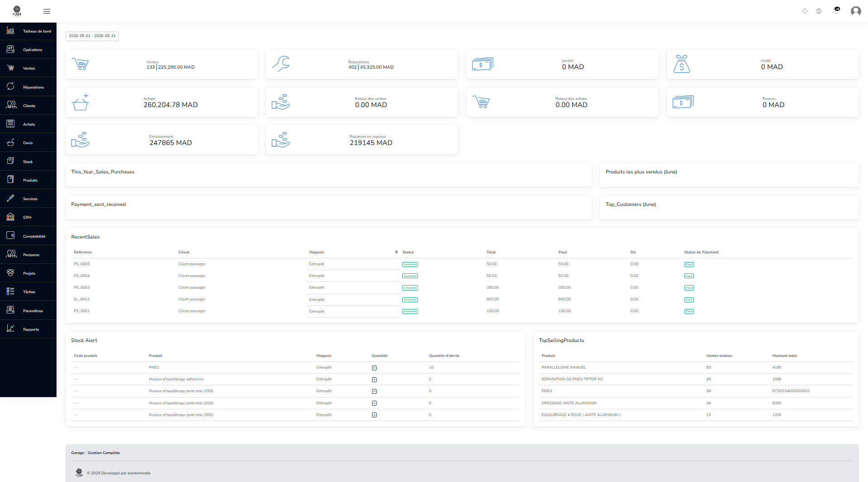
Task: Click the Réparations wrench card icon
Action: (281, 64)
